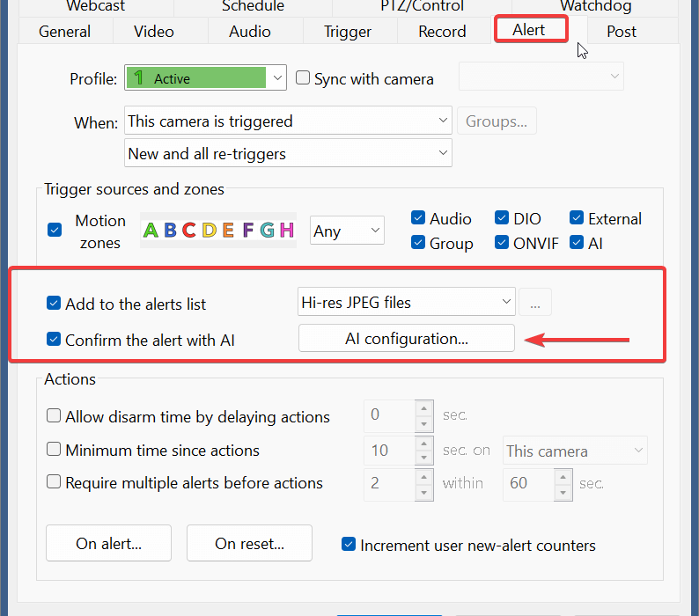
Task: Select motion zone G letter
Action: click(267, 231)
